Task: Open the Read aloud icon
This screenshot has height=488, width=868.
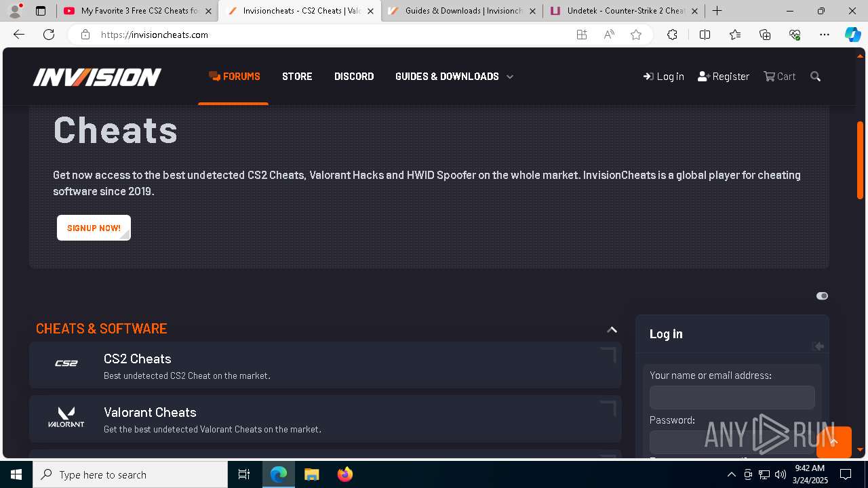Action: 609,35
